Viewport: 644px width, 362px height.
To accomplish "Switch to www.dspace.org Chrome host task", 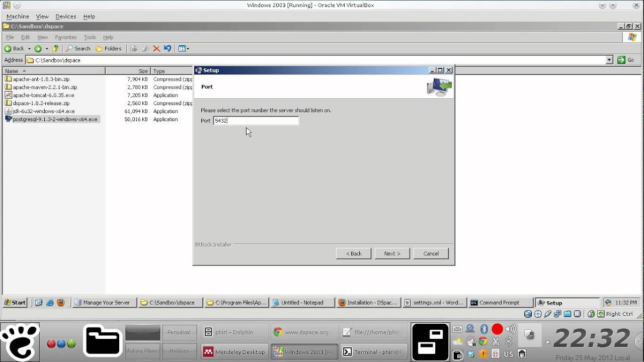I will click(x=303, y=332).
